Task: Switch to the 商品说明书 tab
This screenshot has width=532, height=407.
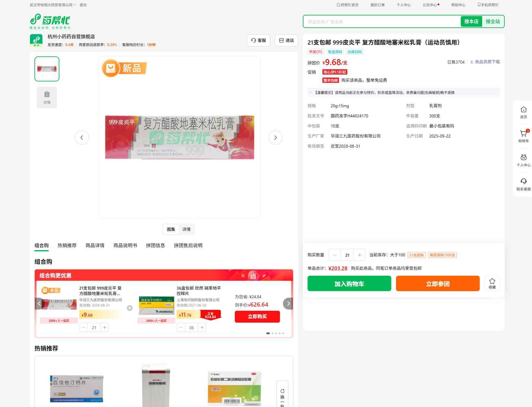Action: point(125,245)
